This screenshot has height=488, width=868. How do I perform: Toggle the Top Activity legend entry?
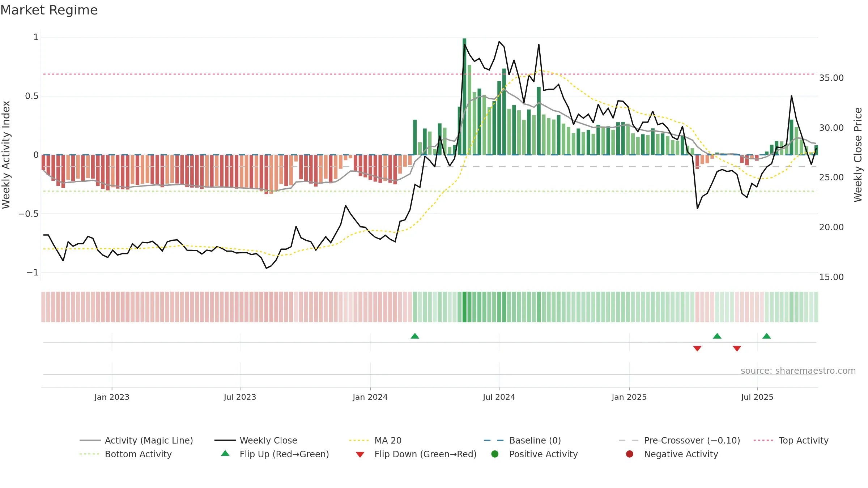[791, 440]
